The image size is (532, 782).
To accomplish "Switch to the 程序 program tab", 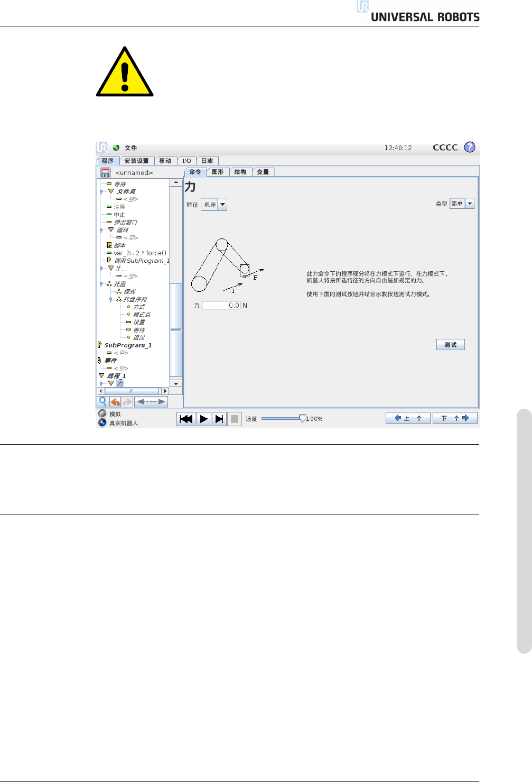I will pyautogui.click(x=108, y=161).
